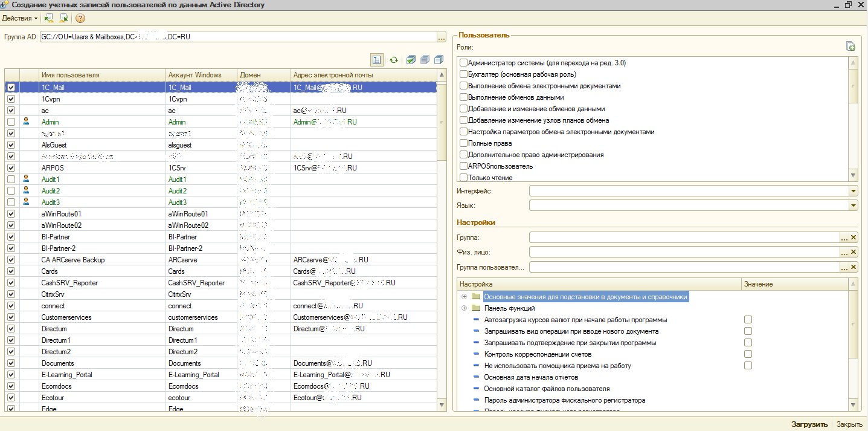Image resolution: width=868 pixels, height=431 pixels.
Task: Select the E-Learning_Portal user name cell
Action: pyautogui.click(x=102, y=375)
